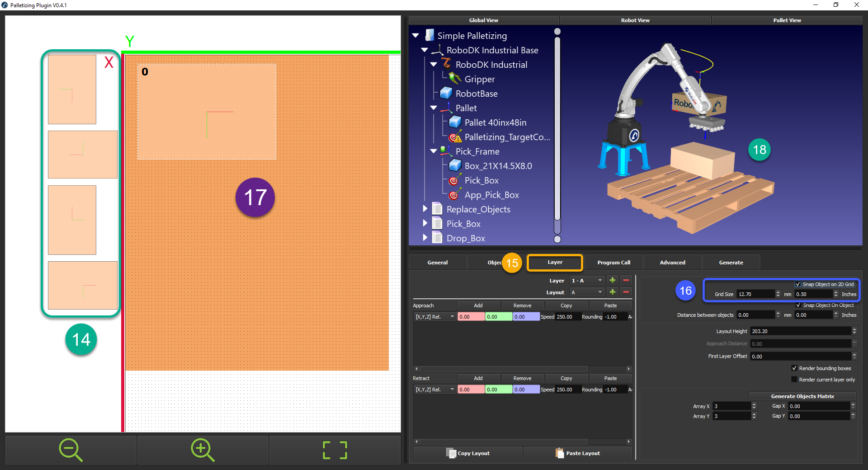Click the Copy Layout button
Image resolution: width=868 pixels, height=470 pixels.
(x=468, y=453)
